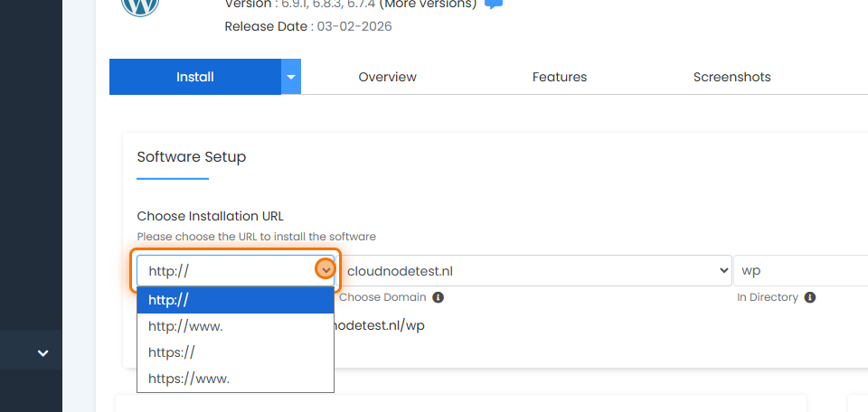The image size is (868, 412).
Task: Open the Install tab
Action: (194, 77)
